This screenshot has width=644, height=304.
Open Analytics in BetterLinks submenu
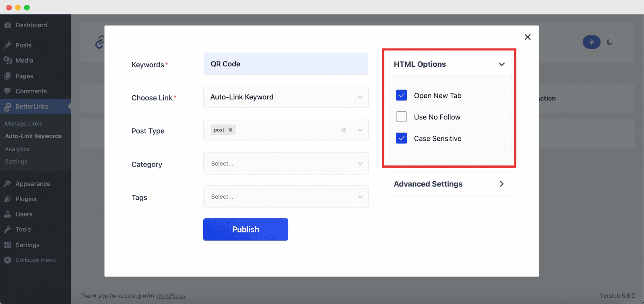click(x=17, y=149)
